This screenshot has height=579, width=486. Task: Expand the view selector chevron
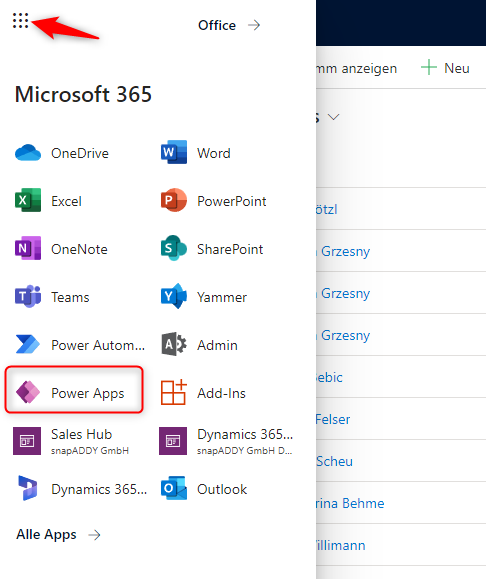click(333, 117)
